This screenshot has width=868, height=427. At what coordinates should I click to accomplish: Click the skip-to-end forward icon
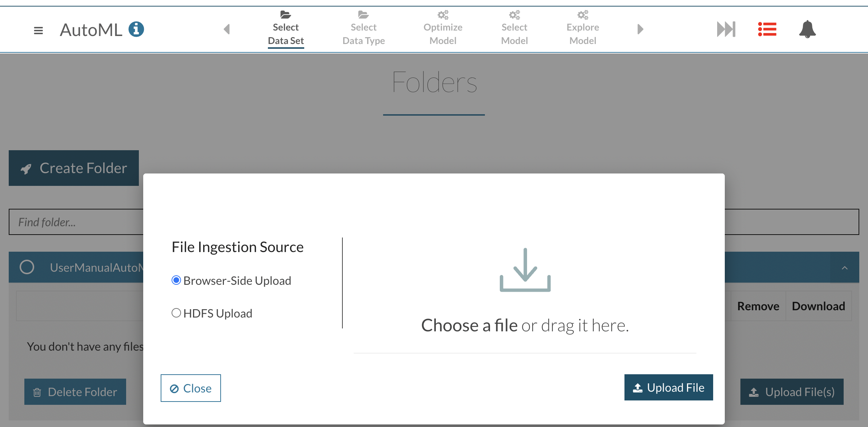(x=726, y=29)
